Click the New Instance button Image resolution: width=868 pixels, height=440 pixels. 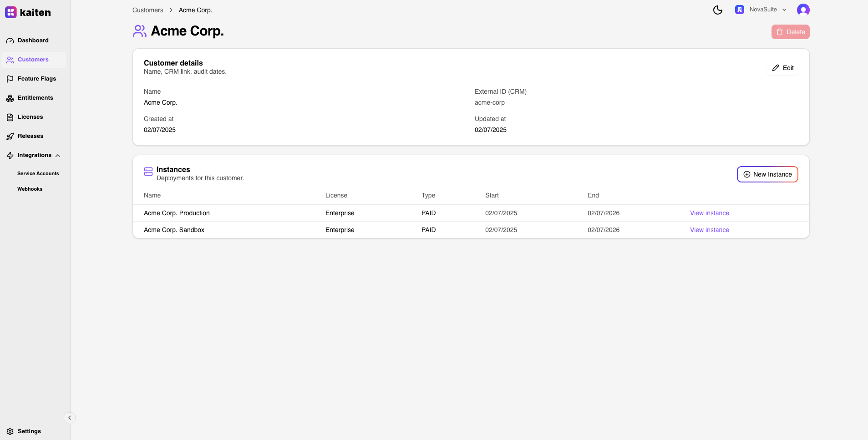[x=767, y=174]
